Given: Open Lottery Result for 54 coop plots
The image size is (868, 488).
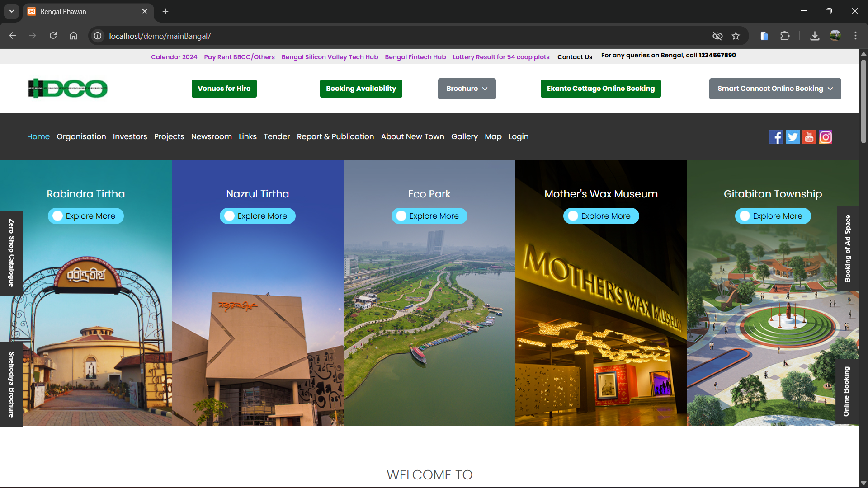Looking at the screenshot, I should point(501,57).
